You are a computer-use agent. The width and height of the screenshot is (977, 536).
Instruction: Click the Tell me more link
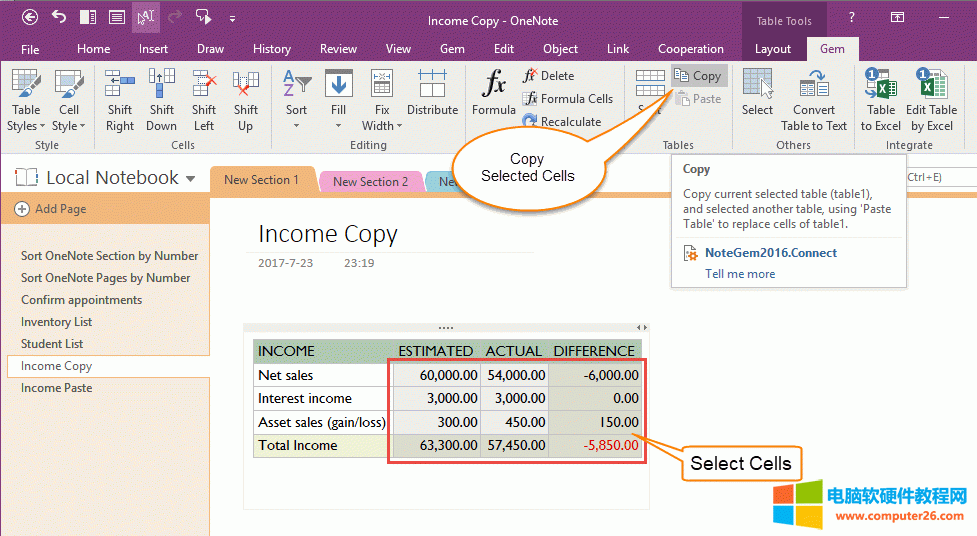739,274
